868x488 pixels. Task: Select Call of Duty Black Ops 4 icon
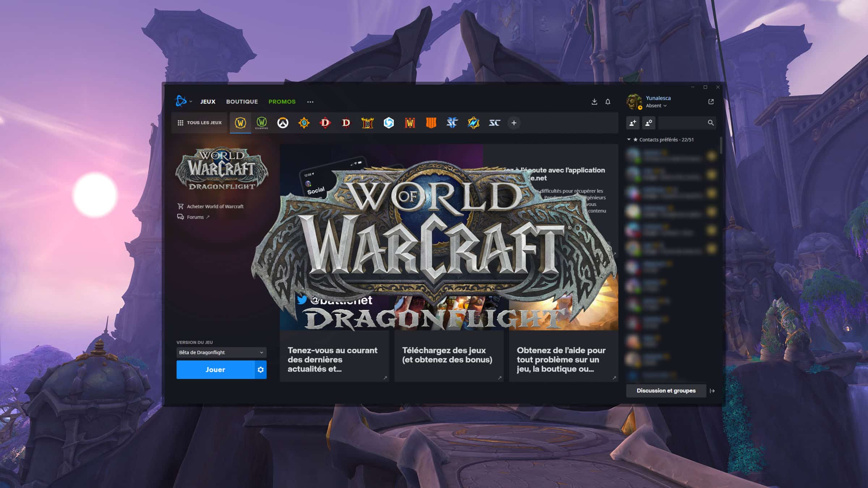click(431, 123)
